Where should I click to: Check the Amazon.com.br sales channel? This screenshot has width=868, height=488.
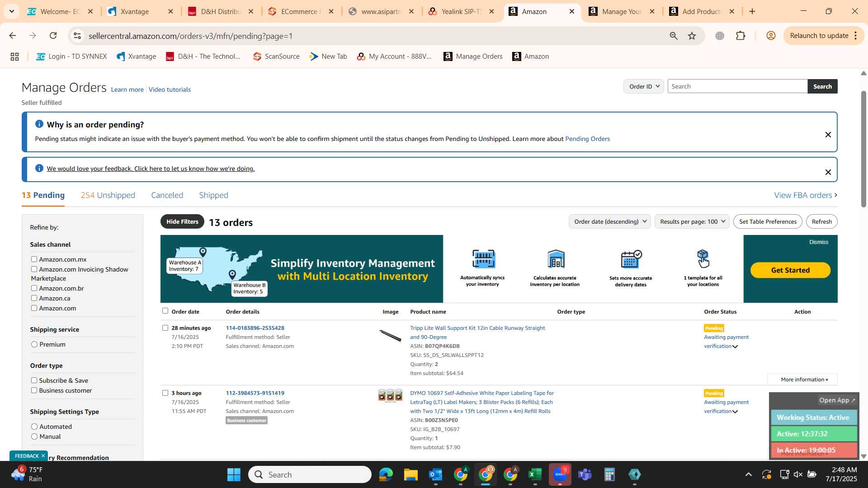34,288
